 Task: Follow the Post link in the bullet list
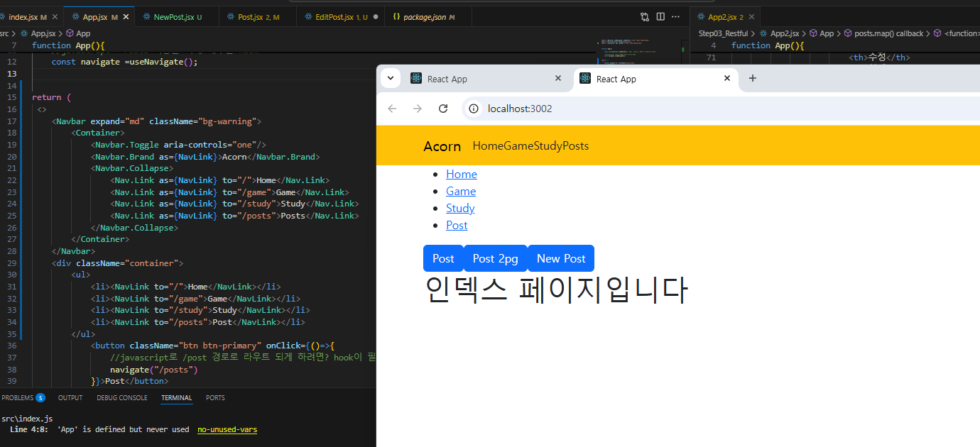tap(457, 226)
